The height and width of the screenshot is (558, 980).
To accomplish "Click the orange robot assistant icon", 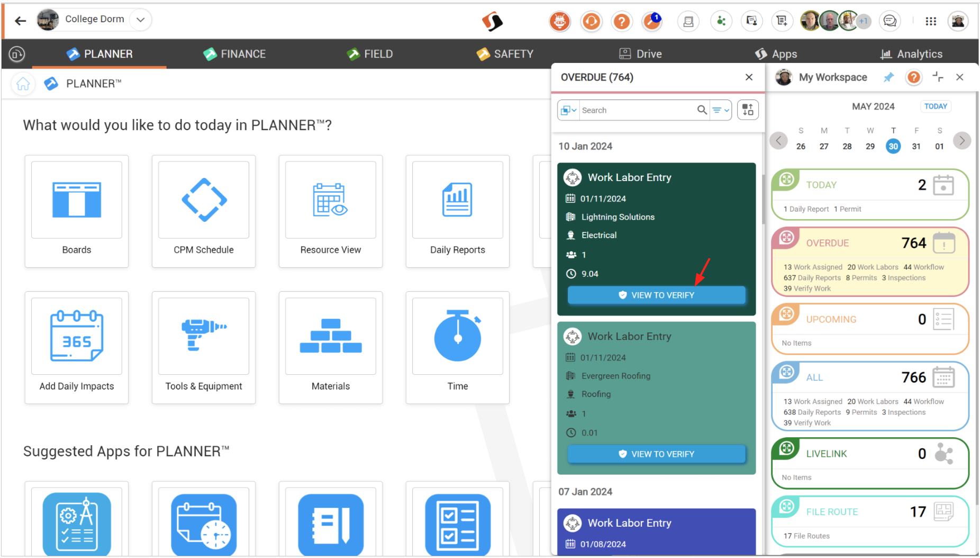I will pos(560,21).
